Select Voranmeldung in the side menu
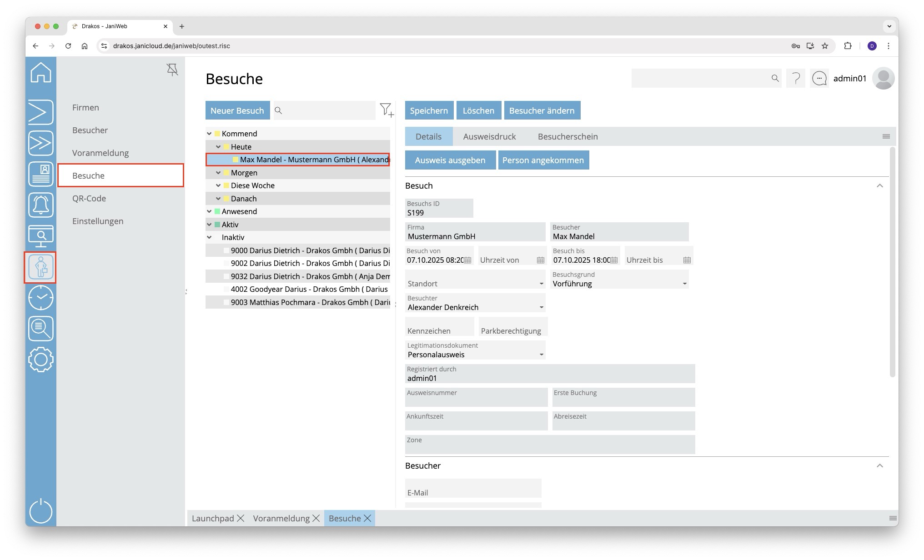The image size is (924, 560). (100, 153)
